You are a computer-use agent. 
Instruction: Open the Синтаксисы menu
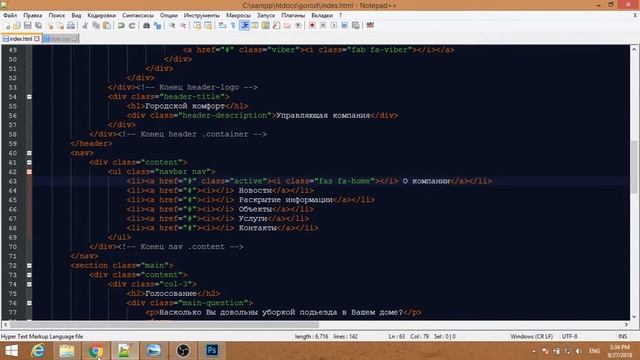point(138,15)
